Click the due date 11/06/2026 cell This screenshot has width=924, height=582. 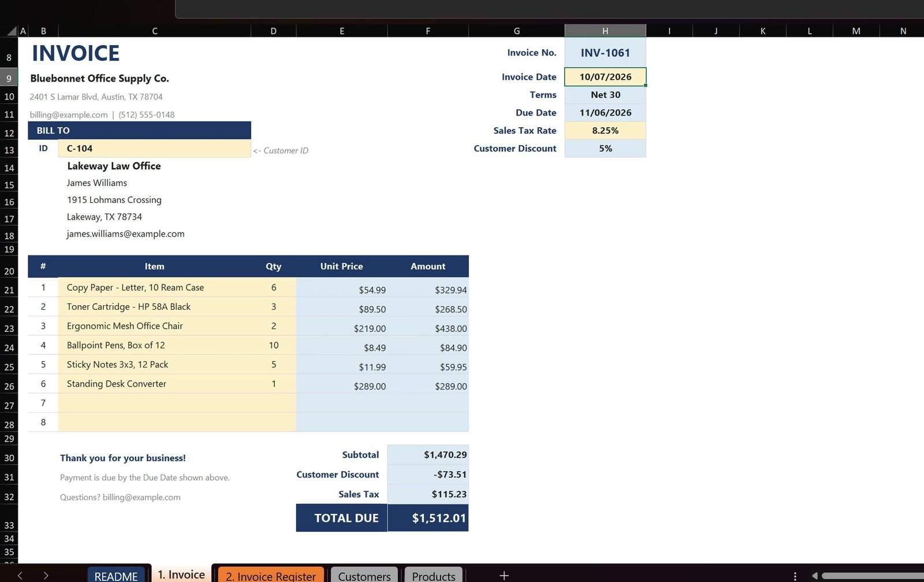pyautogui.click(x=605, y=113)
